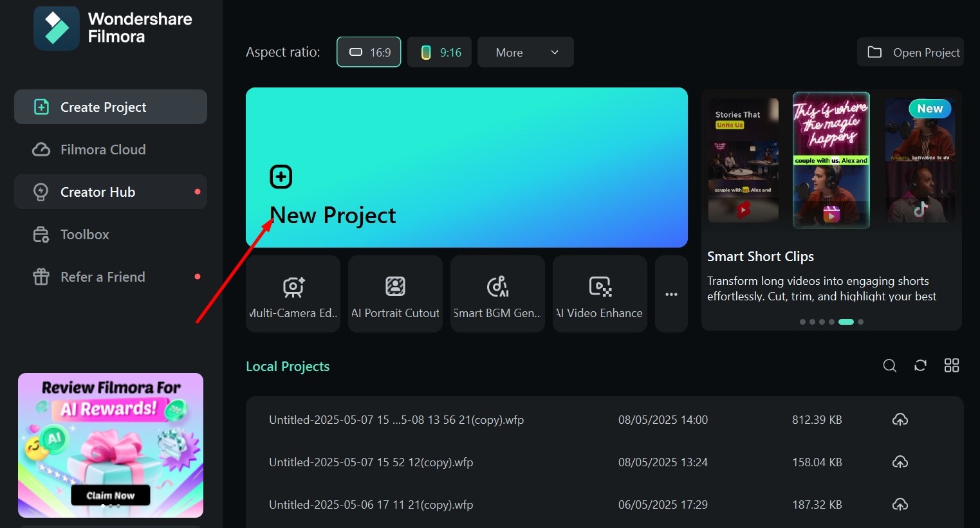Open the Toolbox section

[x=111, y=234]
